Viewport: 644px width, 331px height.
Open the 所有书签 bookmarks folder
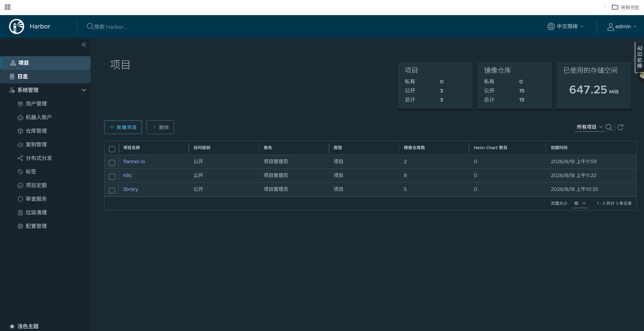[625, 7]
